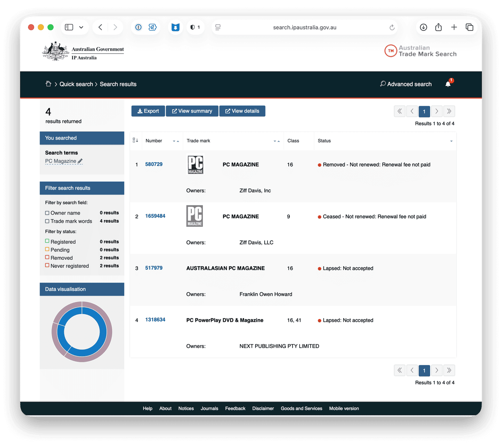502x448 pixels.
Task: Show the Reader view icon
Action: click(x=218, y=27)
